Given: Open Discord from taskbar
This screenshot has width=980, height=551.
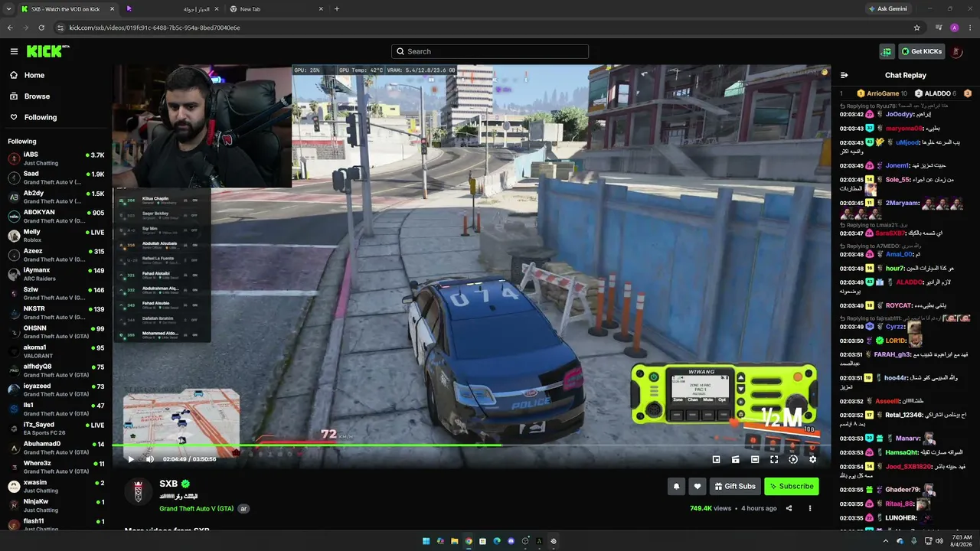Looking at the screenshot, I should 511,541.
